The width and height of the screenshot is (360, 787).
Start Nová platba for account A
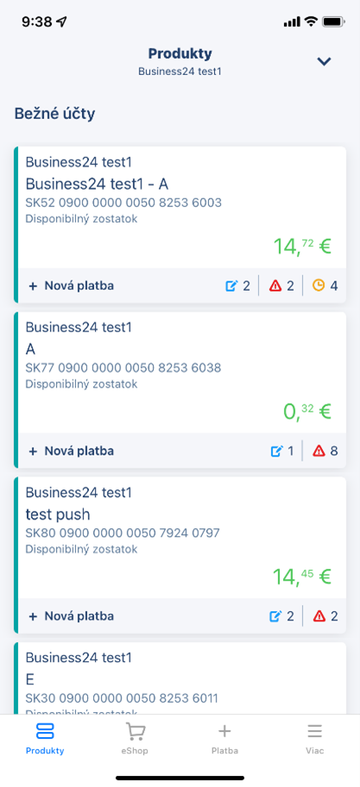click(x=71, y=451)
